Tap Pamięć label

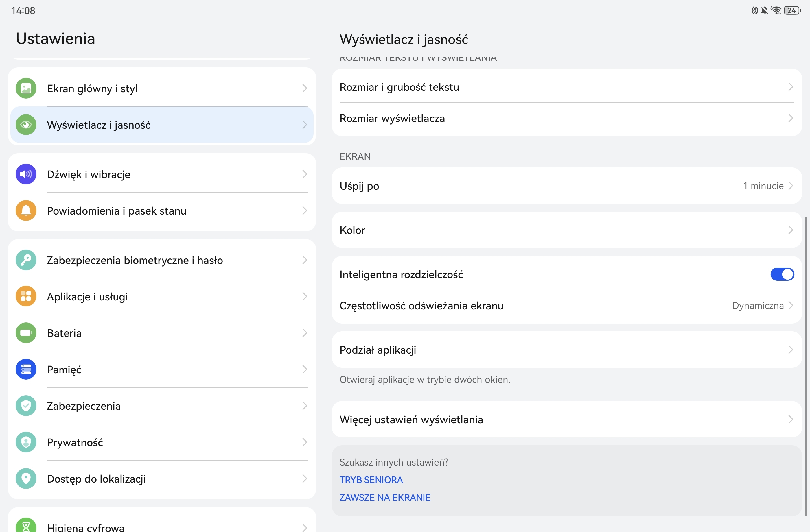pyautogui.click(x=64, y=370)
